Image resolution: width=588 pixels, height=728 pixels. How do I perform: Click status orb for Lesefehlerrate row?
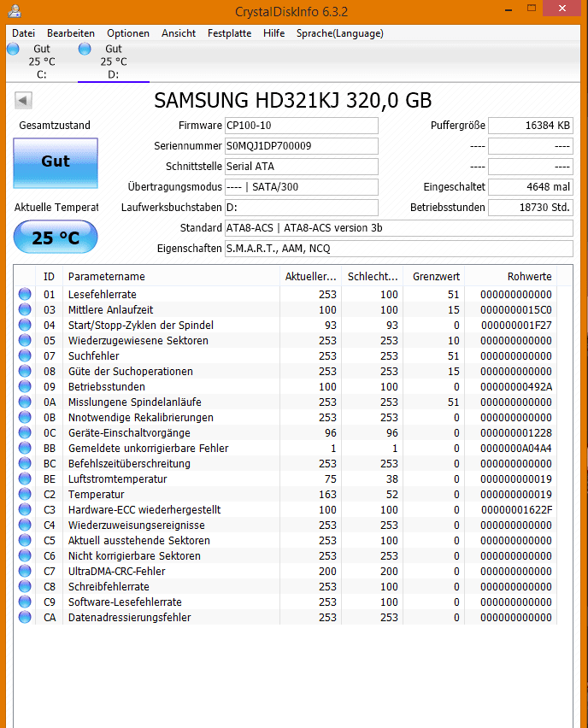click(25, 294)
